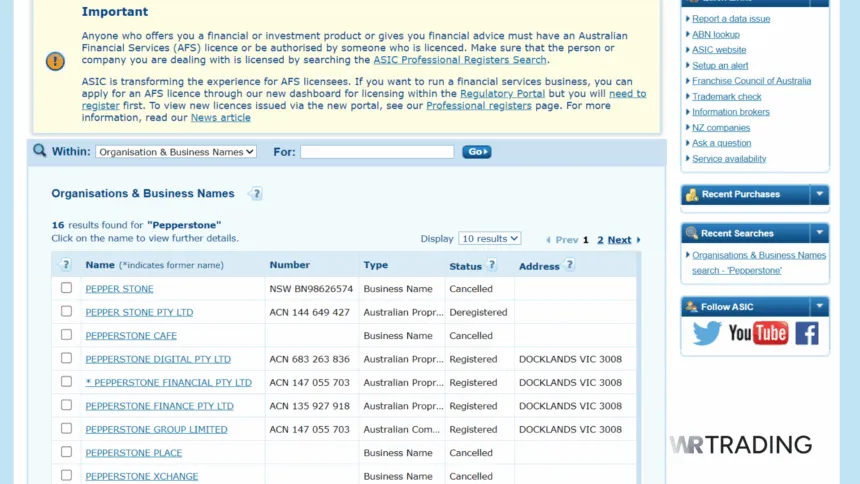The width and height of the screenshot is (860, 484).
Task: Open PEPPERSTONE GROUP LIMITED details
Action: coord(156,430)
